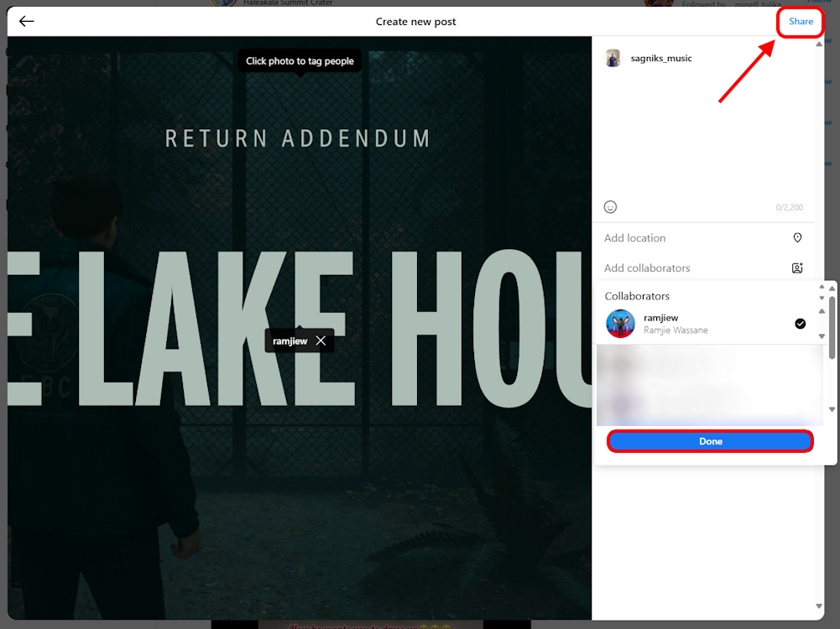
Task: Click the Add location field
Action: point(703,237)
